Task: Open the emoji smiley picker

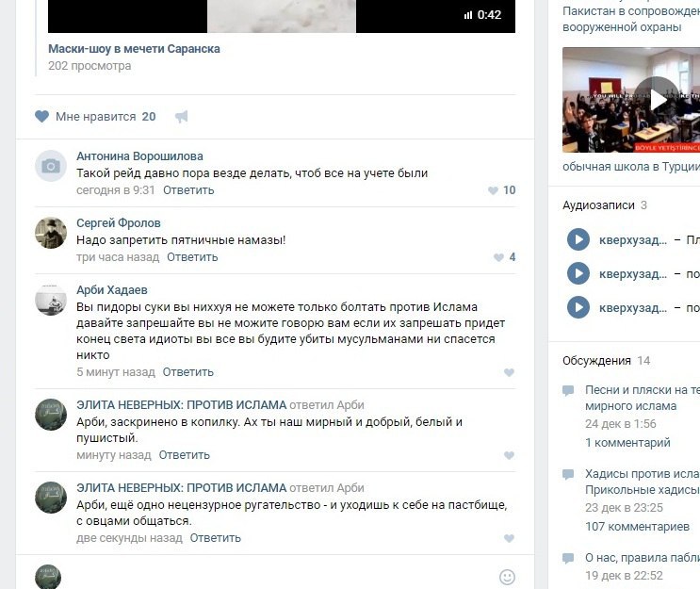Action: coord(507,577)
